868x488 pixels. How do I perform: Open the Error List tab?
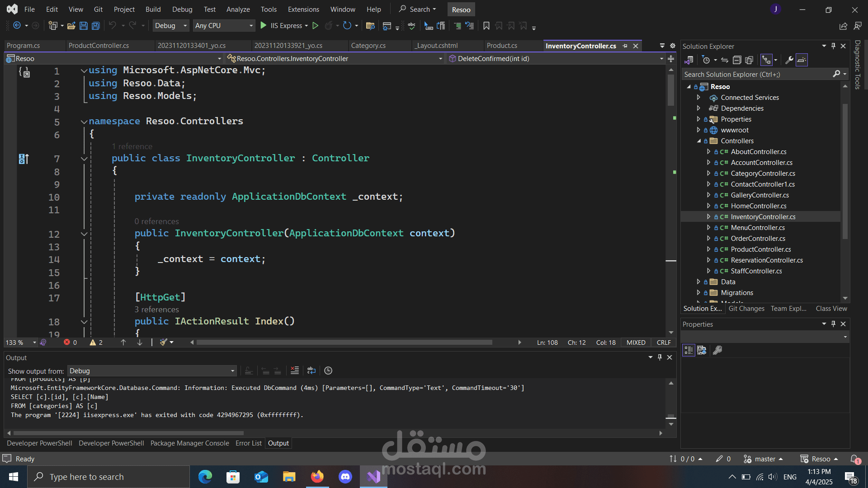248,443
